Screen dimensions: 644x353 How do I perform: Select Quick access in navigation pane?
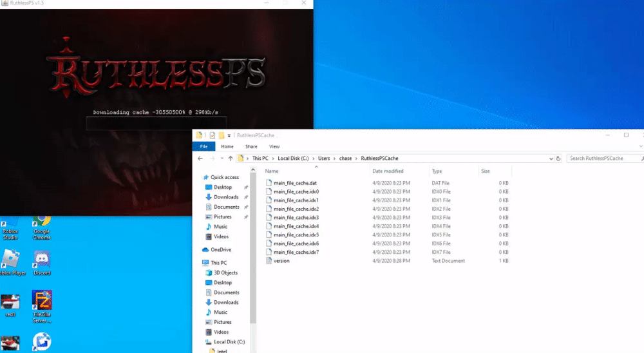[x=224, y=177]
